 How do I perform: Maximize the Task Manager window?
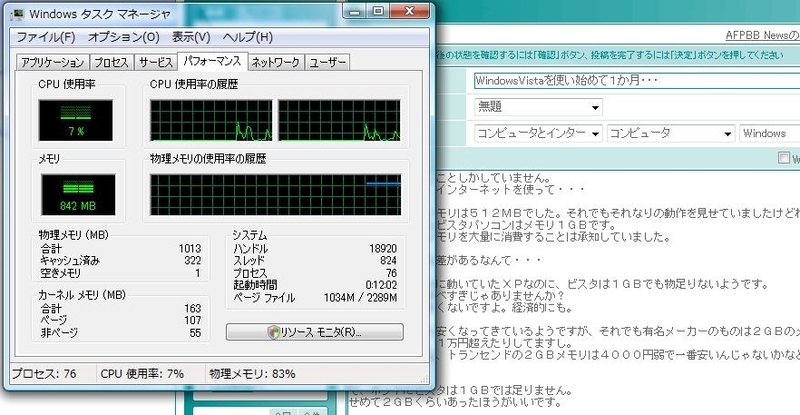[379, 11]
